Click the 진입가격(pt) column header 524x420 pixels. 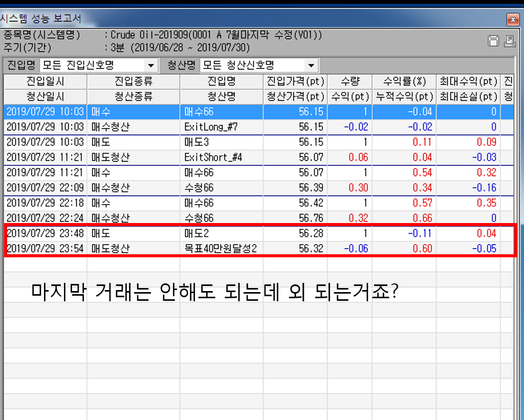coord(295,81)
